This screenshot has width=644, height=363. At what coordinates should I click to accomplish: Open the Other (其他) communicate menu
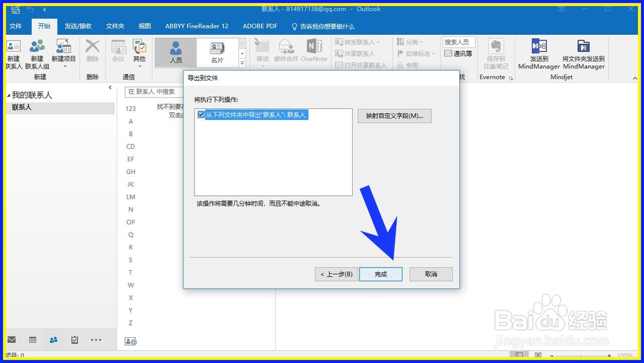[x=139, y=54]
